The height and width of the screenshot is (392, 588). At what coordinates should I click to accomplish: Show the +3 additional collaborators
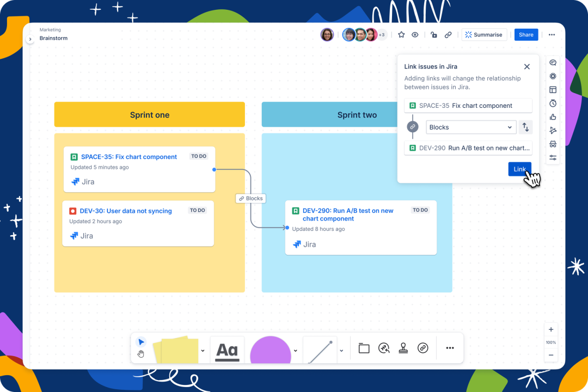381,34
